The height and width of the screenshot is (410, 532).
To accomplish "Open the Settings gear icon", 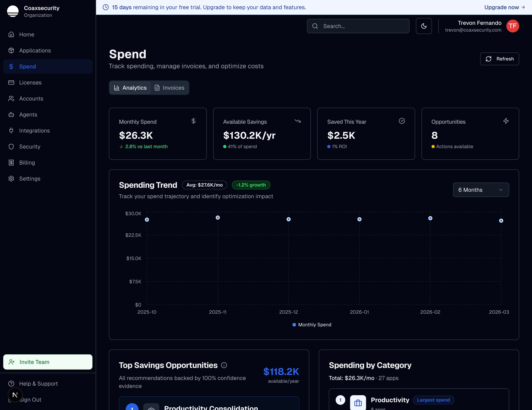I will pyautogui.click(x=11, y=179).
